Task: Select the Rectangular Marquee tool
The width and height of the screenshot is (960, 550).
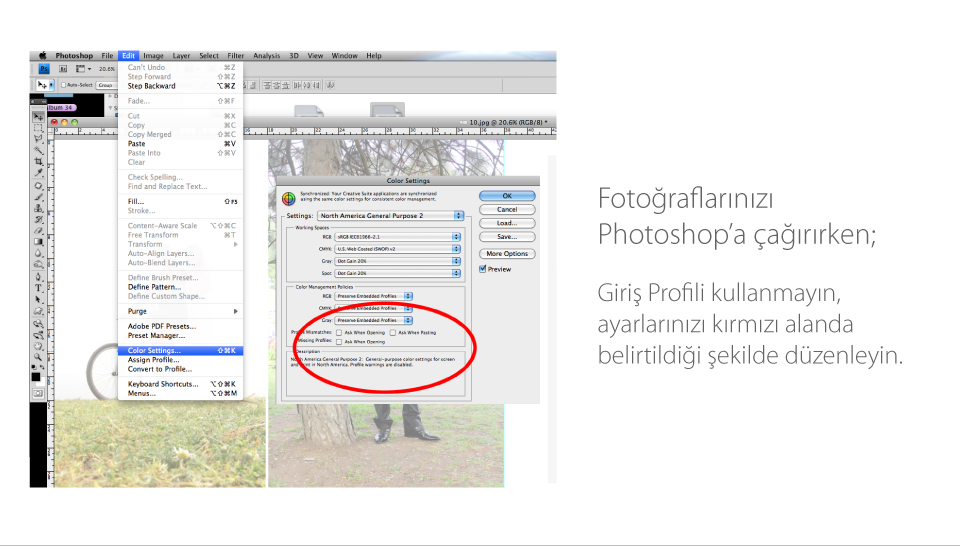Action: [x=38, y=127]
